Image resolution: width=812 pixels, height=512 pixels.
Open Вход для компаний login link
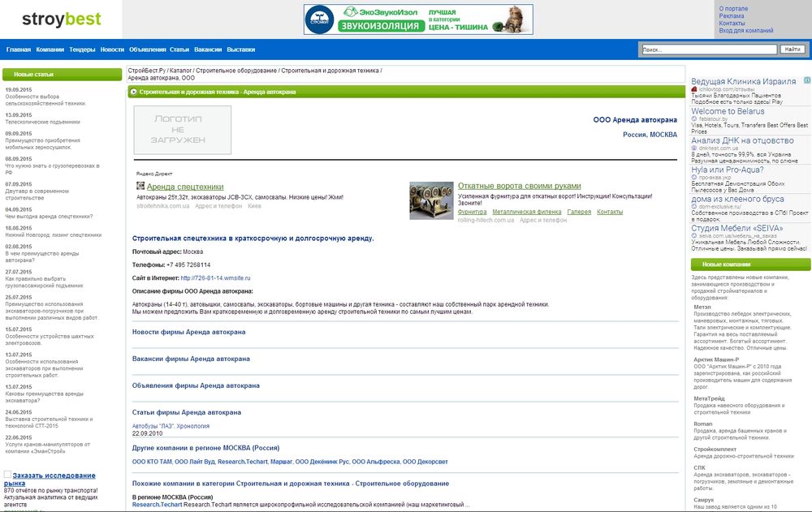745,31
